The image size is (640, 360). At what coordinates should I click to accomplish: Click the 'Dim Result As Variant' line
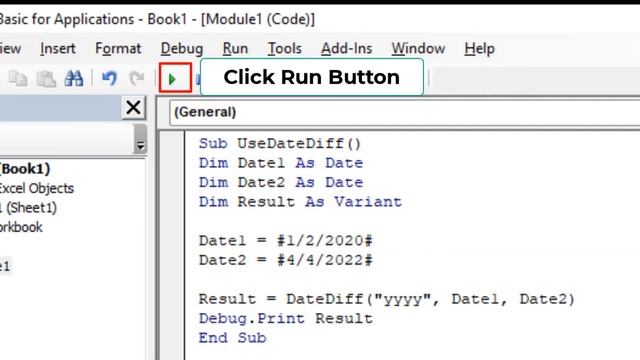click(300, 202)
